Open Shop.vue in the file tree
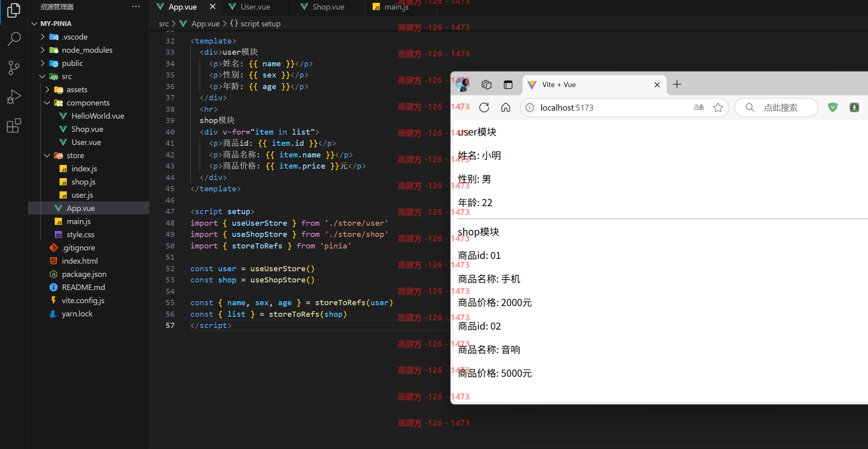Viewport: 868px width, 449px height. [x=87, y=129]
